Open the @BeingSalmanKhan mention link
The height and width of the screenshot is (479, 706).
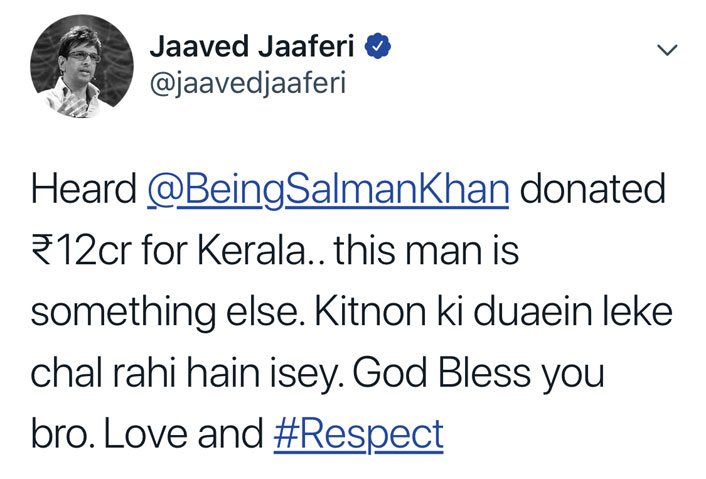pos(328,190)
